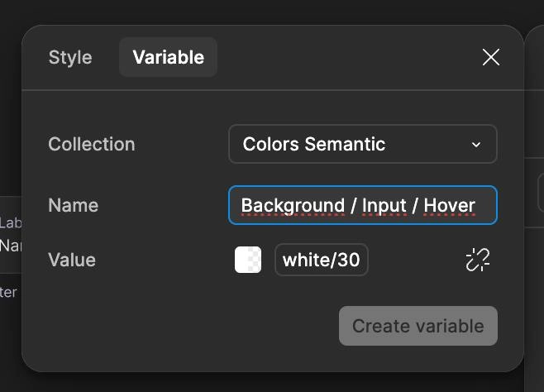Select the Variable tab

coord(169,57)
